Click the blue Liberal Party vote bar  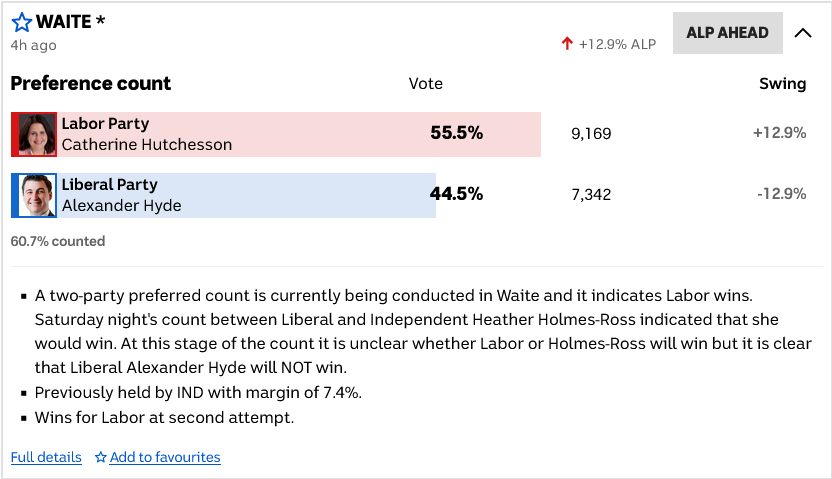click(300, 195)
